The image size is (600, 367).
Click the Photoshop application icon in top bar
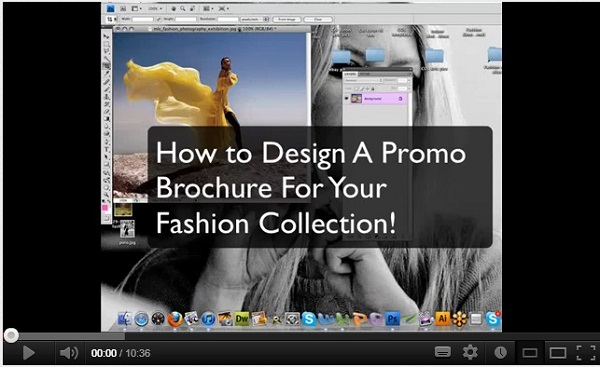click(x=110, y=8)
